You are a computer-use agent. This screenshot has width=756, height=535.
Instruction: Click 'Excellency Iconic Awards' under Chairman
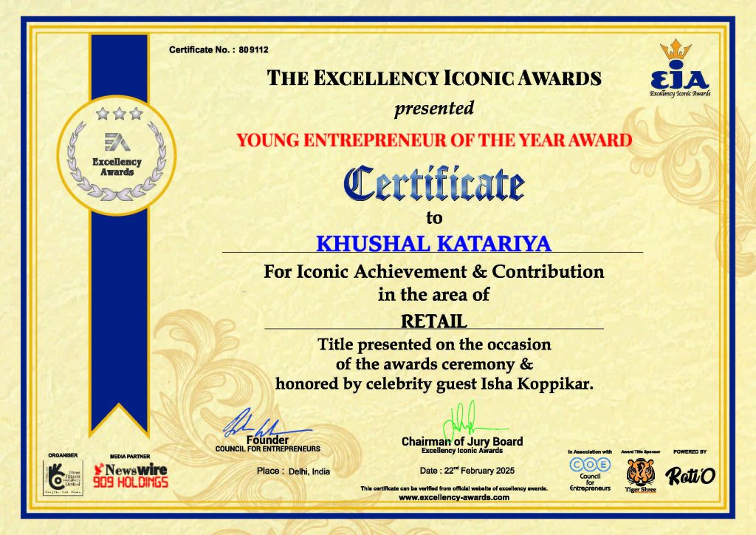(x=462, y=451)
